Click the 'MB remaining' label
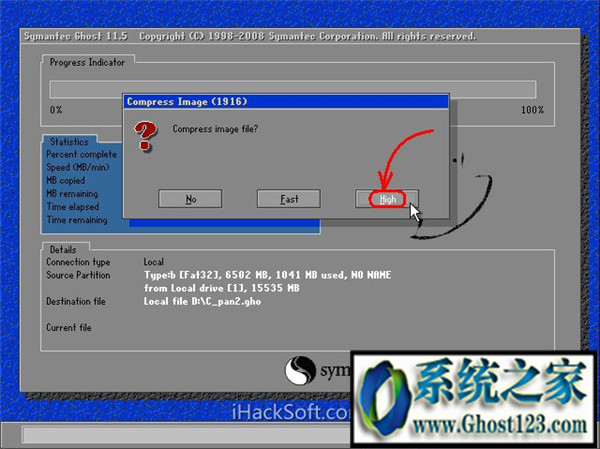Image resolution: width=600 pixels, height=449 pixels. (72, 194)
